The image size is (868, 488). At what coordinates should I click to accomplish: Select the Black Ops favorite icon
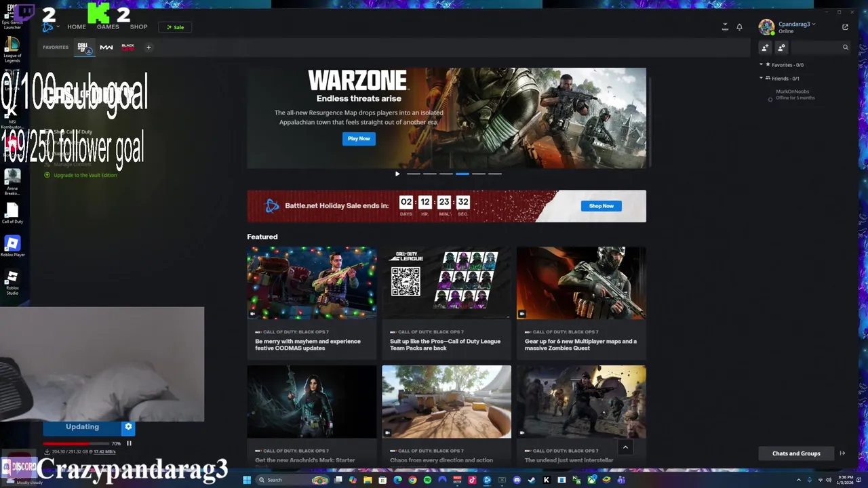coord(127,47)
